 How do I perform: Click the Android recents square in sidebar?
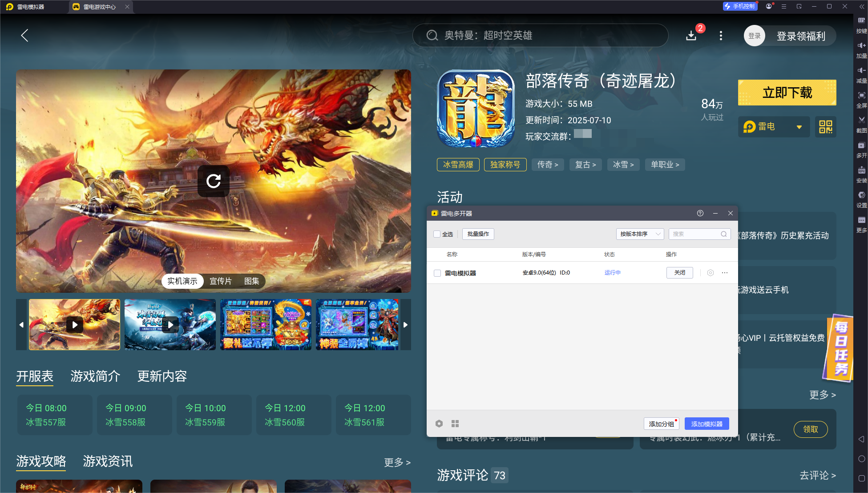861,478
